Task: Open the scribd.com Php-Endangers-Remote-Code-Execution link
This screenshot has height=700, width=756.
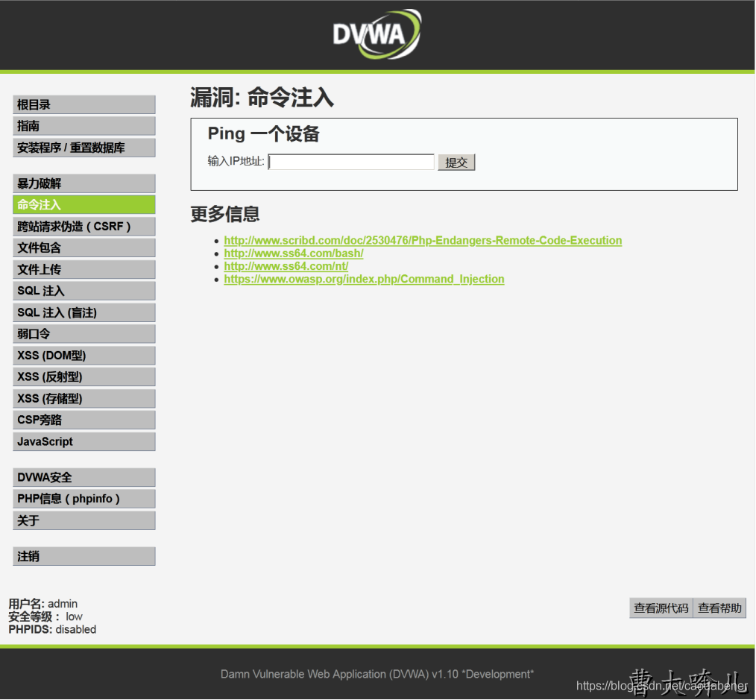Action: pos(423,240)
